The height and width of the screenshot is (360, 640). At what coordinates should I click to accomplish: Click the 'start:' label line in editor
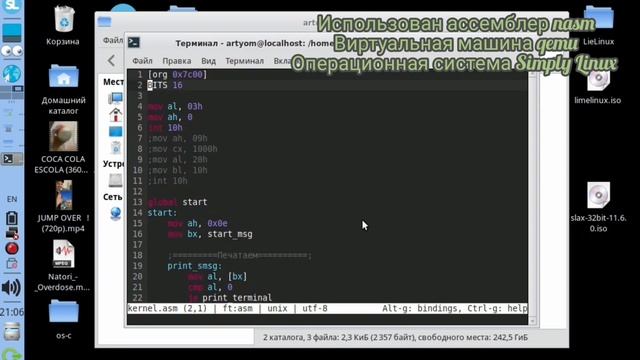(x=162, y=213)
